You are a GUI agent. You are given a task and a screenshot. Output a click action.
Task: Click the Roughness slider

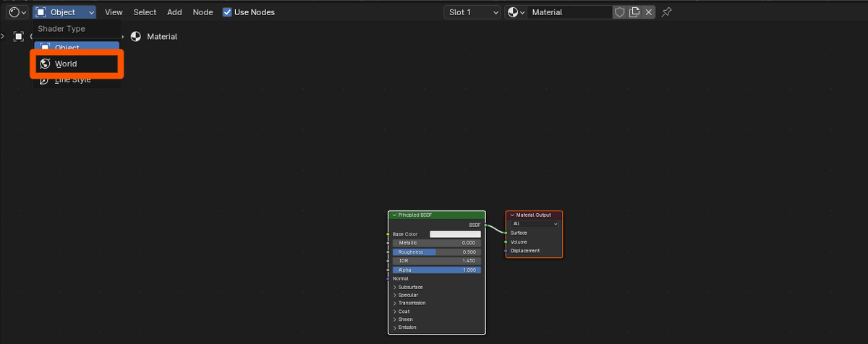pos(437,252)
